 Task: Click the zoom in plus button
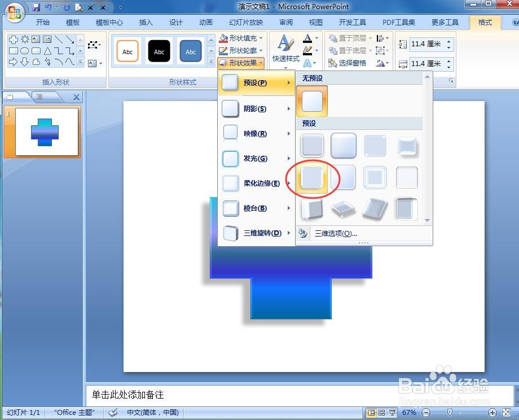(x=492, y=413)
